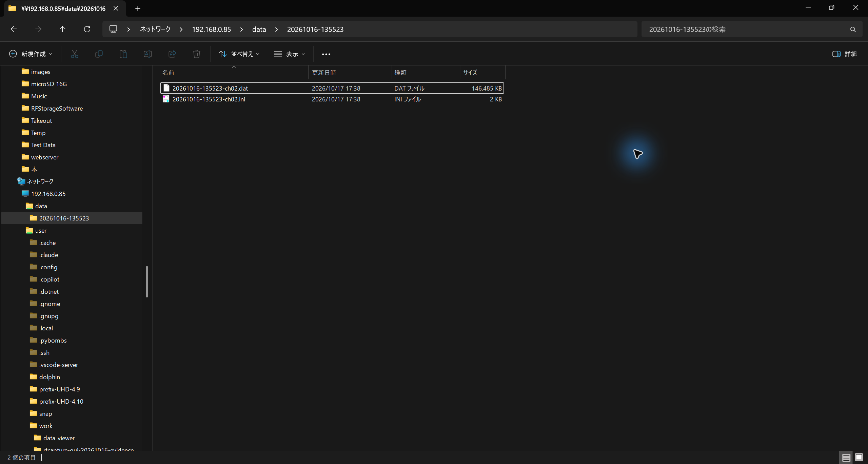Open a new tab with plus button
This screenshot has height=464, width=868.
[138, 8]
